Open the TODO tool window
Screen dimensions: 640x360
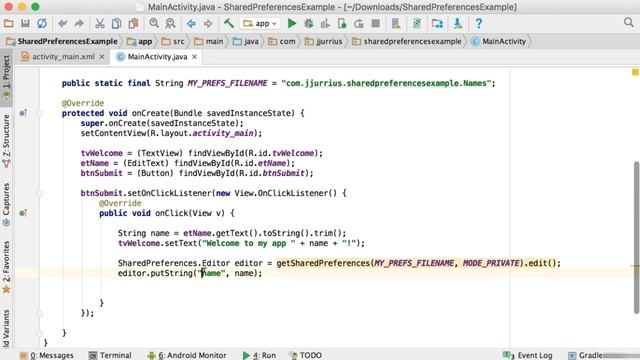tap(306, 355)
